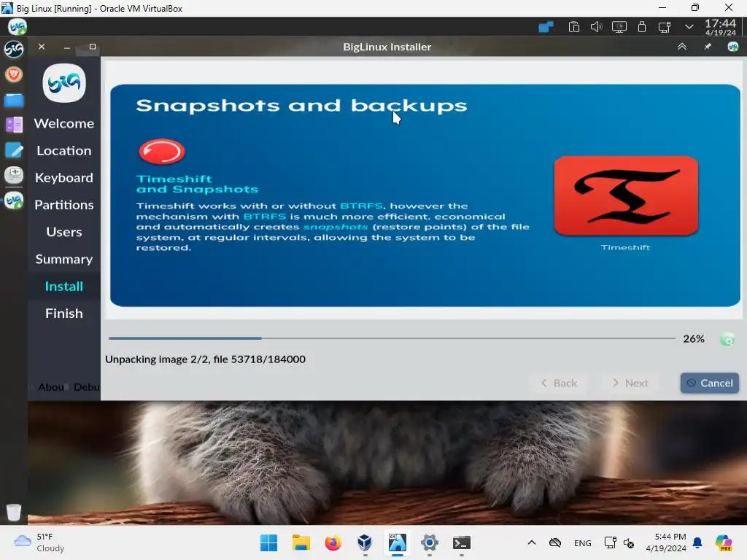Click the removable device tray icon
Viewport: 747px width, 560px height.
click(x=642, y=27)
